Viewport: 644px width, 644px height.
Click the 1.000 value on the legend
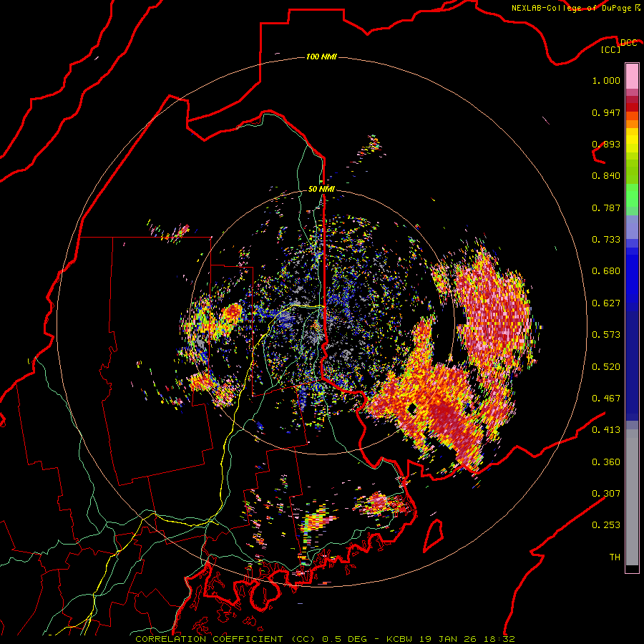tap(606, 80)
